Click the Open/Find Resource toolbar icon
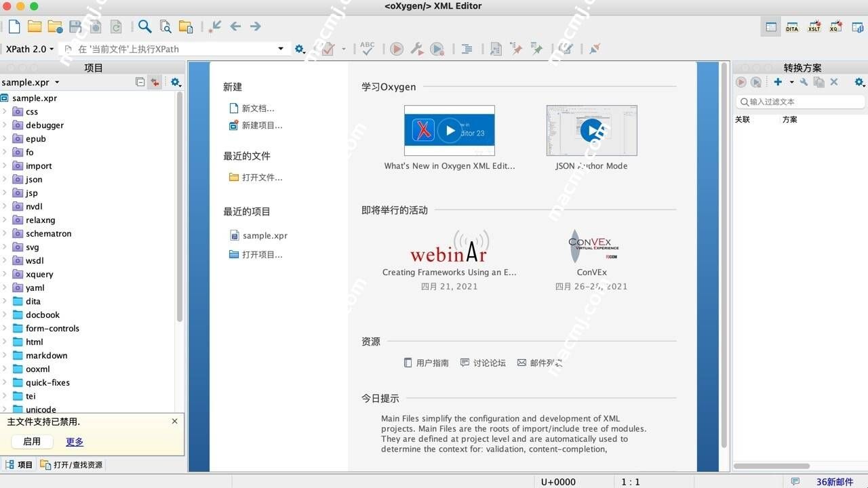This screenshot has height=488, width=868. point(185,26)
